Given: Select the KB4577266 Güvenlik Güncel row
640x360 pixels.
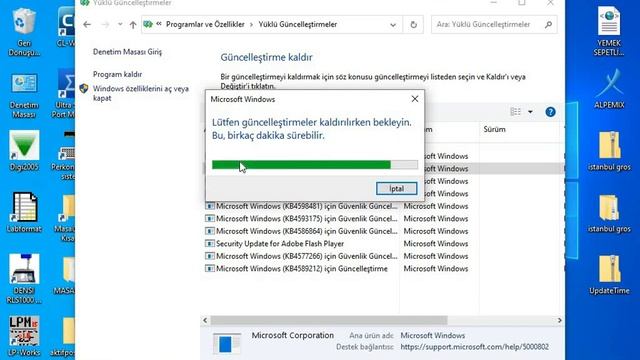Looking at the screenshot, I should (307, 256).
